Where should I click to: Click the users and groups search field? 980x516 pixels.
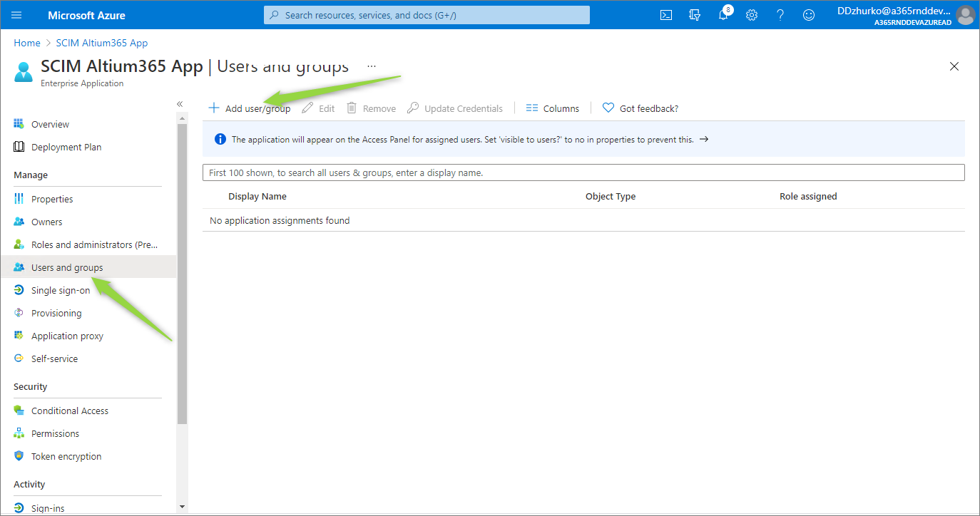(583, 172)
